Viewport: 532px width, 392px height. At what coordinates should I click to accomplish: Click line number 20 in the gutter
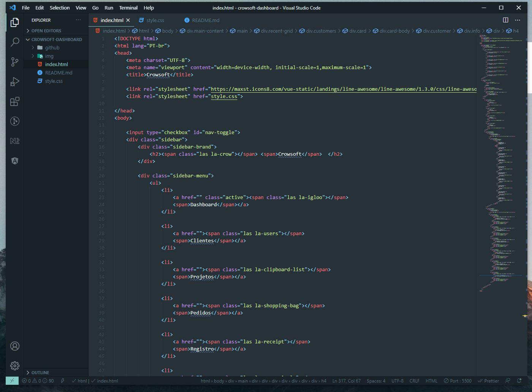click(101, 175)
